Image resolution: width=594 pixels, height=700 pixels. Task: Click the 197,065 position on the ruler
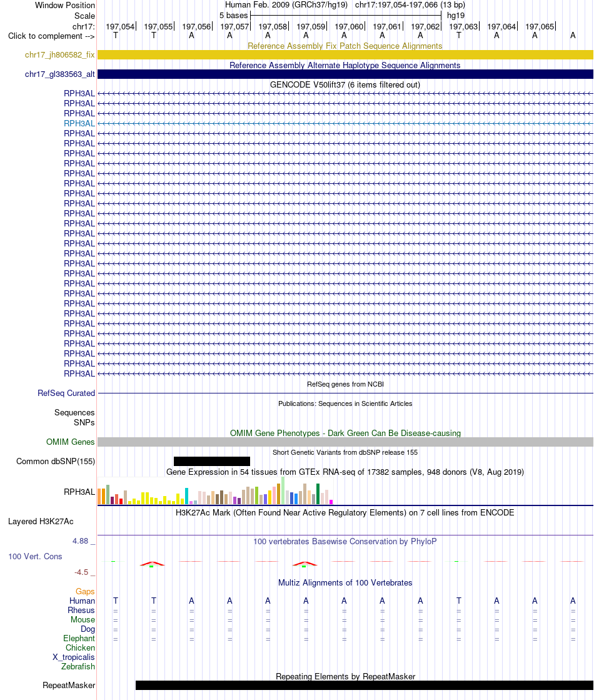coord(540,27)
